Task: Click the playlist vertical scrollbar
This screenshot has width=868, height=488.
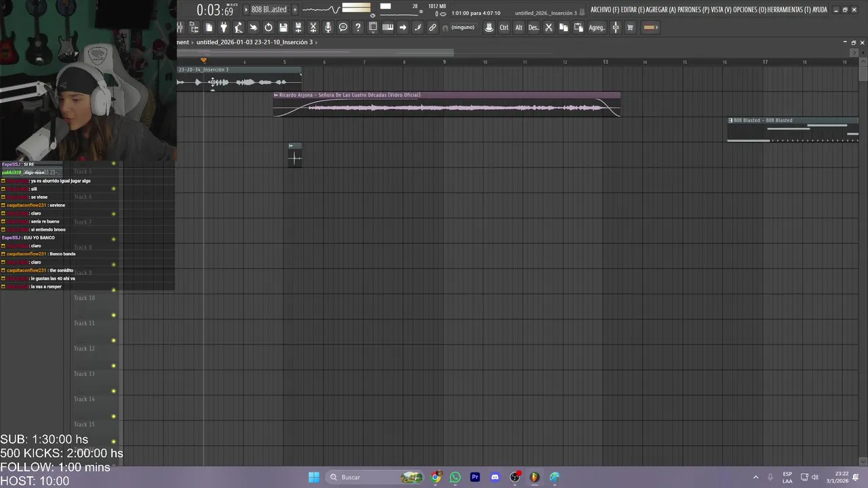Action: click(x=863, y=72)
